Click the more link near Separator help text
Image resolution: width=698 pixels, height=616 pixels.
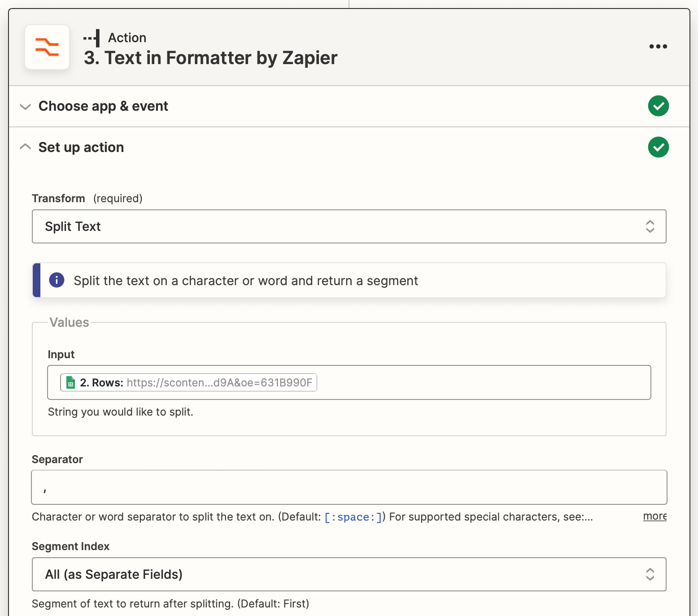tap(654, 516)
